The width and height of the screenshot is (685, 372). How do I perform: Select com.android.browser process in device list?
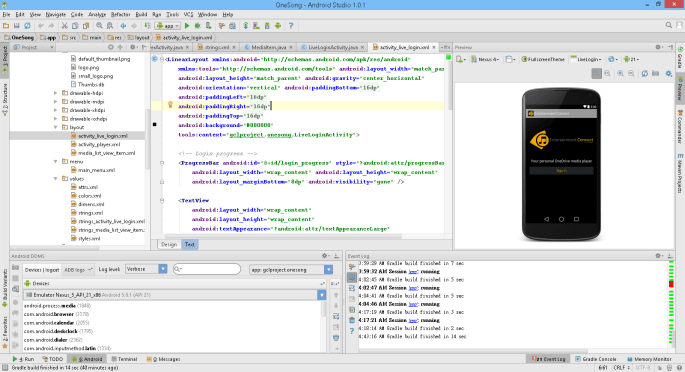[56, 314]
